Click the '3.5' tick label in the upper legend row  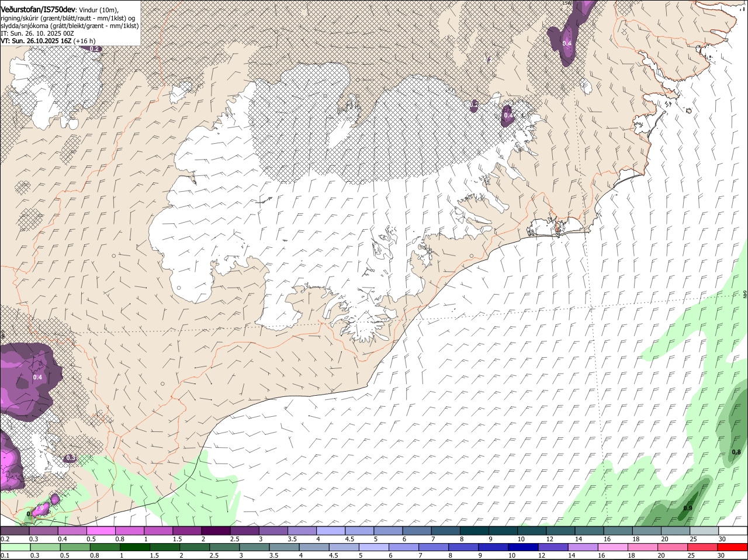(x=293, y=539)
